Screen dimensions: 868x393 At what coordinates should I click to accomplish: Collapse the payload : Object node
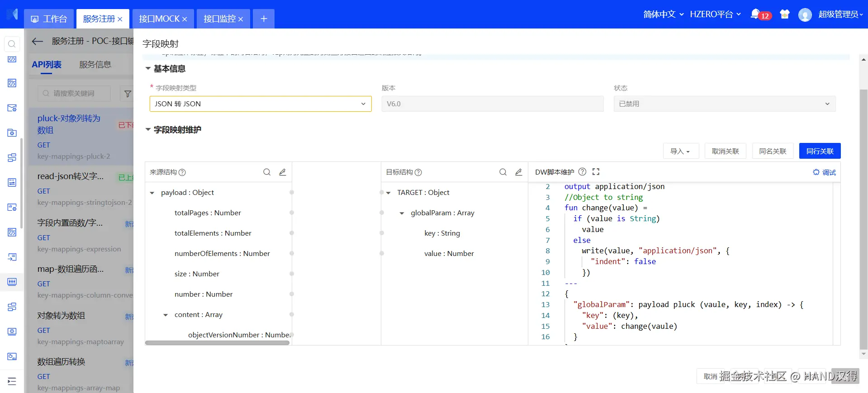tap(152, 193)
